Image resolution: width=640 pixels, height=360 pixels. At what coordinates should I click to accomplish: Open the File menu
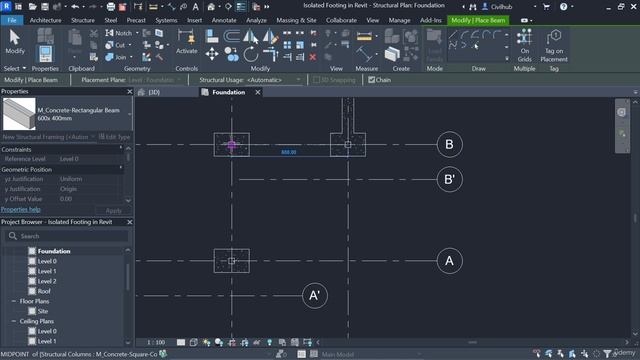tap(12, 20)
